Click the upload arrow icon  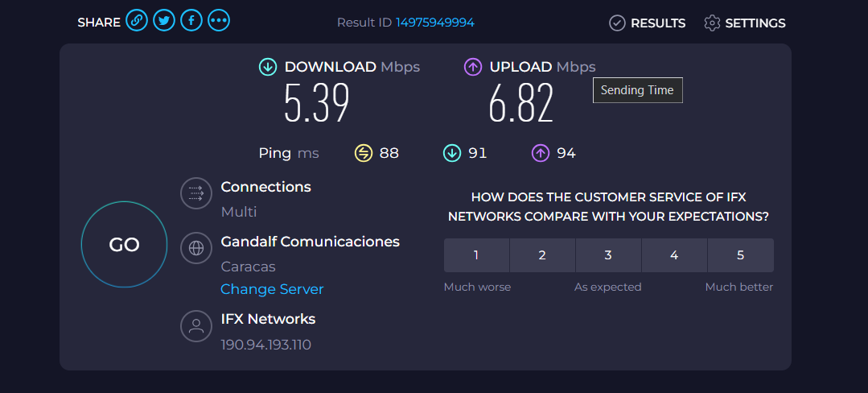coord(473,67)
